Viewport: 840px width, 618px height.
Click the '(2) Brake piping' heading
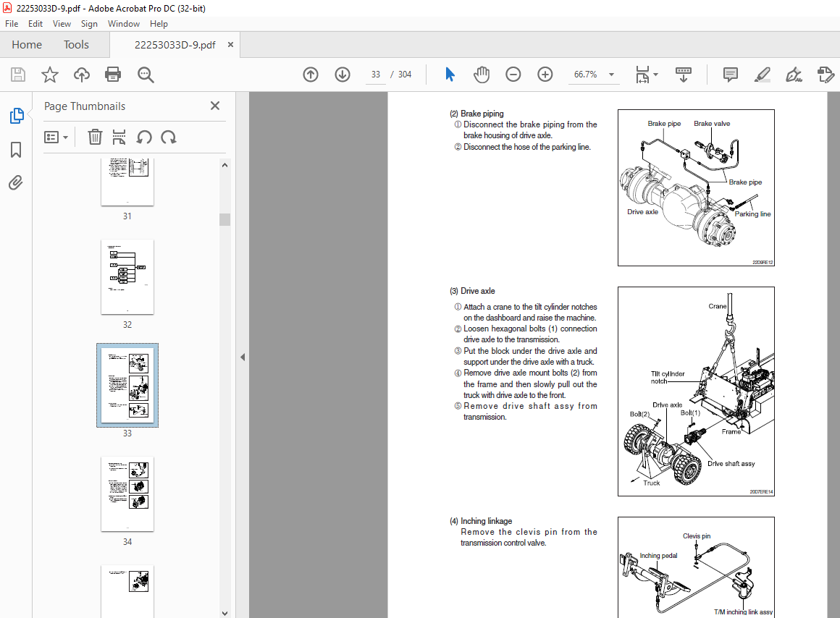476,114
